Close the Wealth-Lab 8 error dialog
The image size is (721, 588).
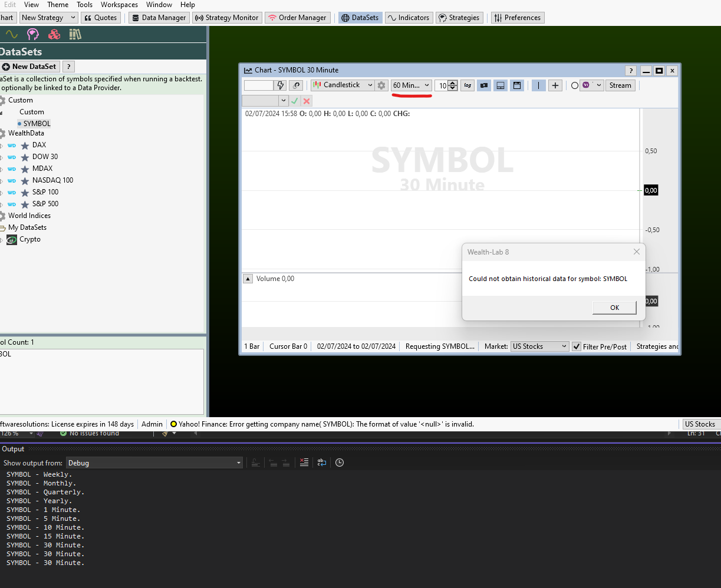coord(636,252)
